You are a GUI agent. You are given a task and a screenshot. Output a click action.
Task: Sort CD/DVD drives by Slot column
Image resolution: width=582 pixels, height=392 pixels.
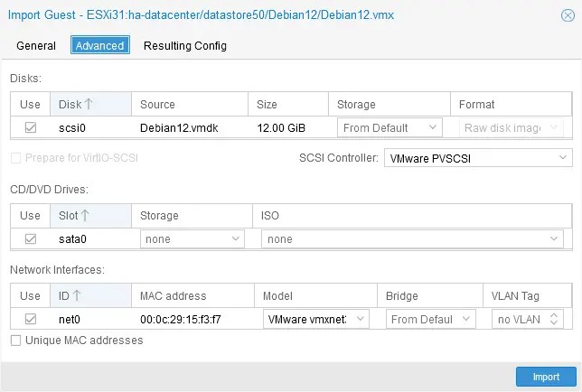pos(90,216)
